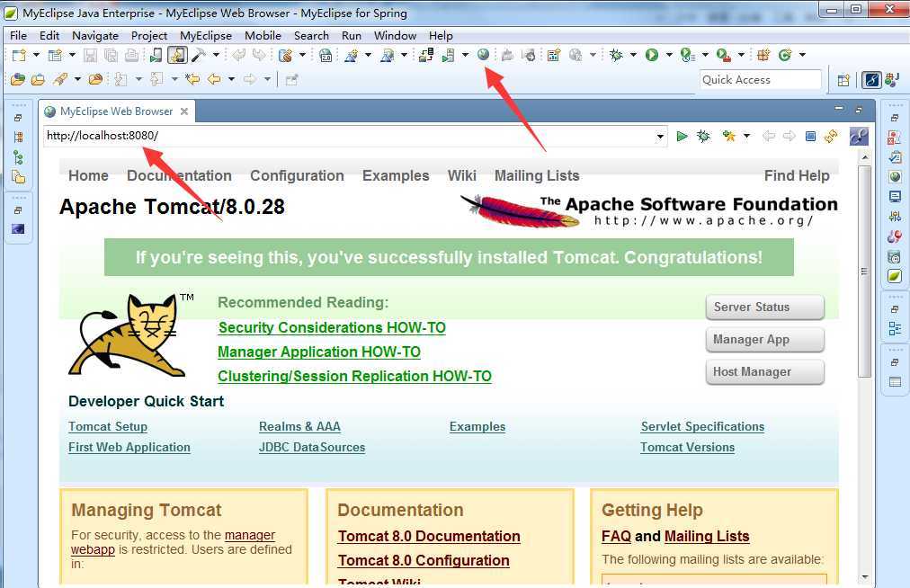
Task: Click the add bookmark star icon
Action: tap(728, 137)
